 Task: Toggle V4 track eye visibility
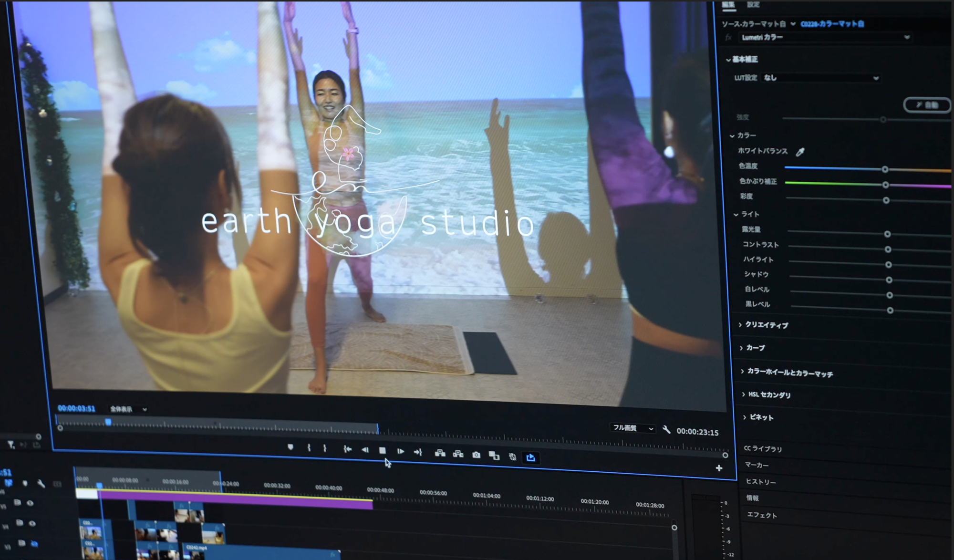coord(32,523)
